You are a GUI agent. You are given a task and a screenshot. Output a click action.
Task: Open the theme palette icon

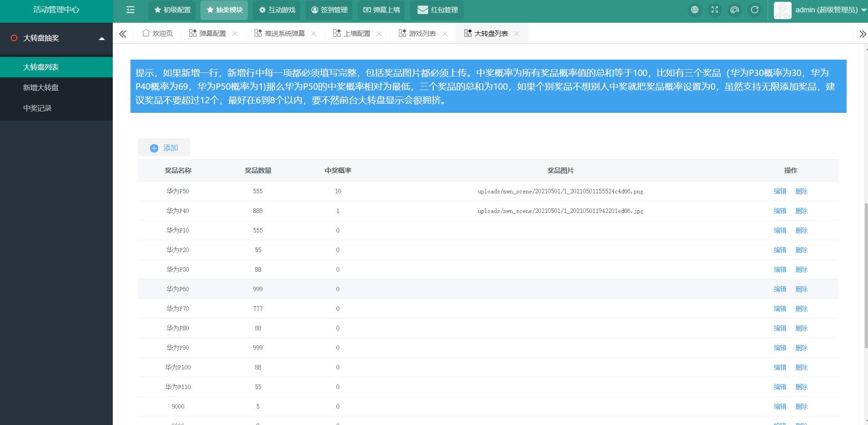[x=734, y=10]
